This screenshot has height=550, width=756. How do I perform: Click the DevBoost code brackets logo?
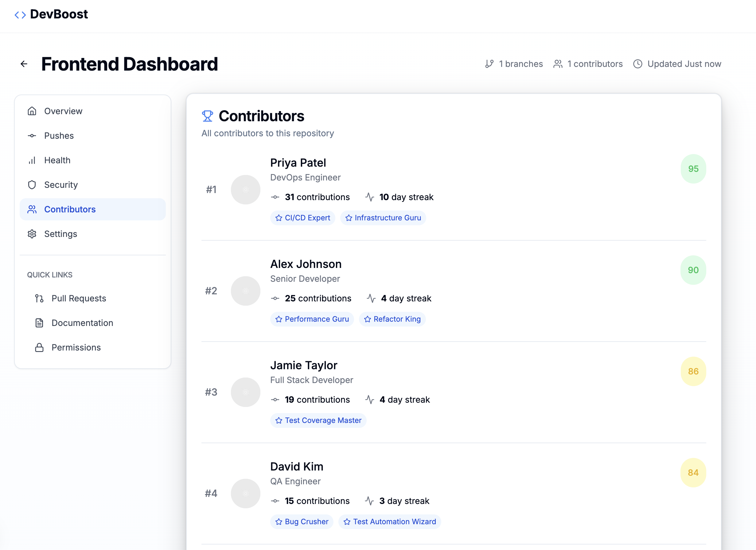[x=20, y=15]
